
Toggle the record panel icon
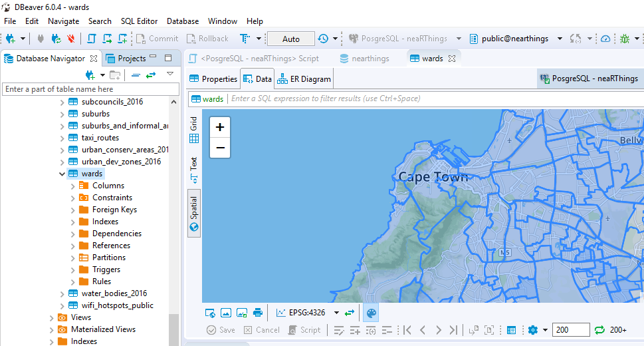coord(511,330)
